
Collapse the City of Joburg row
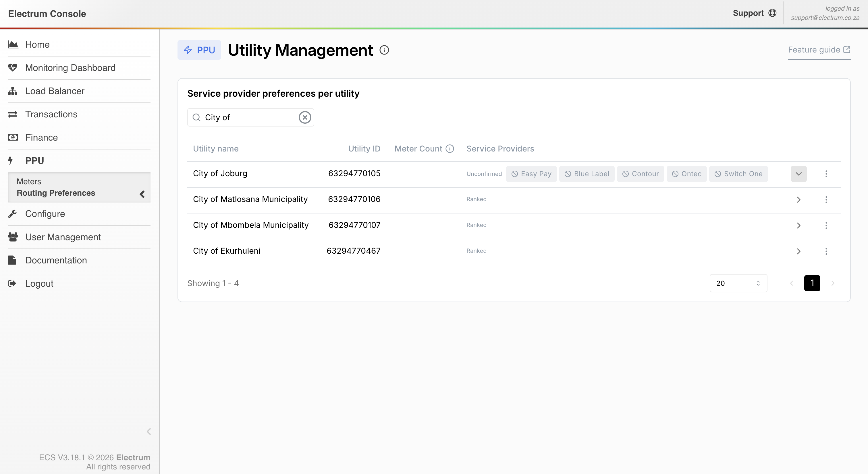coord(798,174)
